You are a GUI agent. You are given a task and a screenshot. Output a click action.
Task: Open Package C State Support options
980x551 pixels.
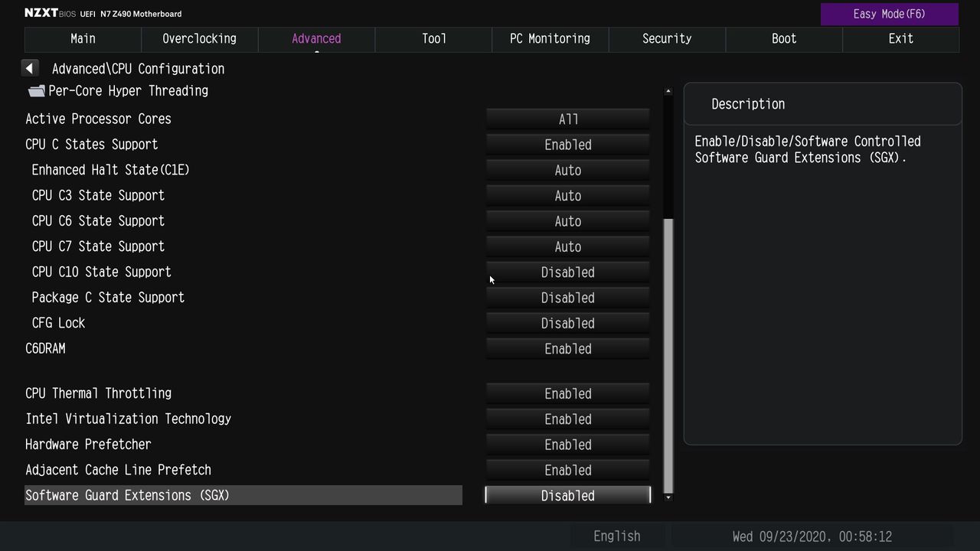568,298
